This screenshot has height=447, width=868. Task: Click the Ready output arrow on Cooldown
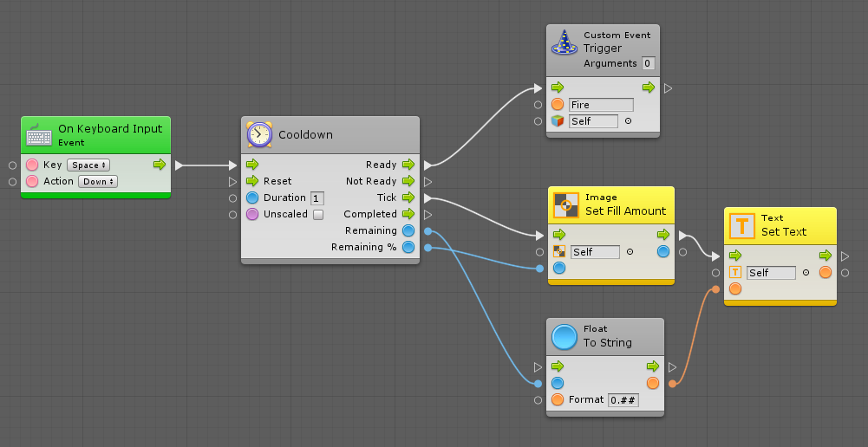tap(408, 165)
